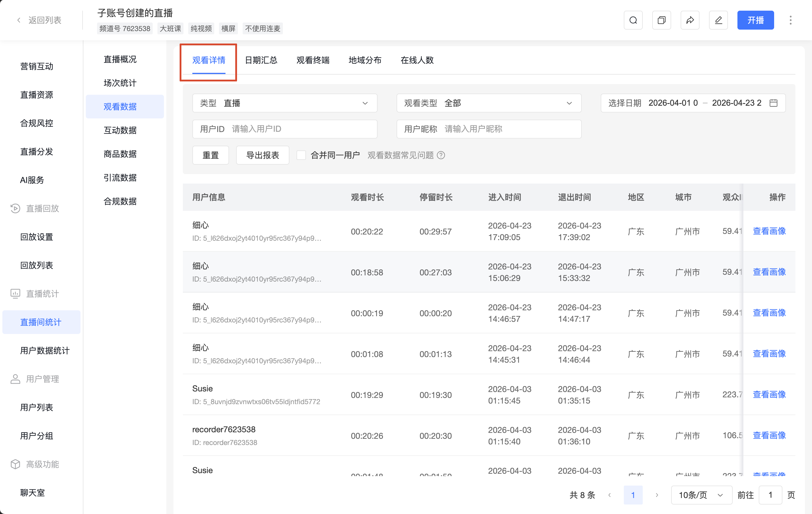Enable the 合并同一用户 checkbox
This screenshot has height=514, width=812.
301,155
